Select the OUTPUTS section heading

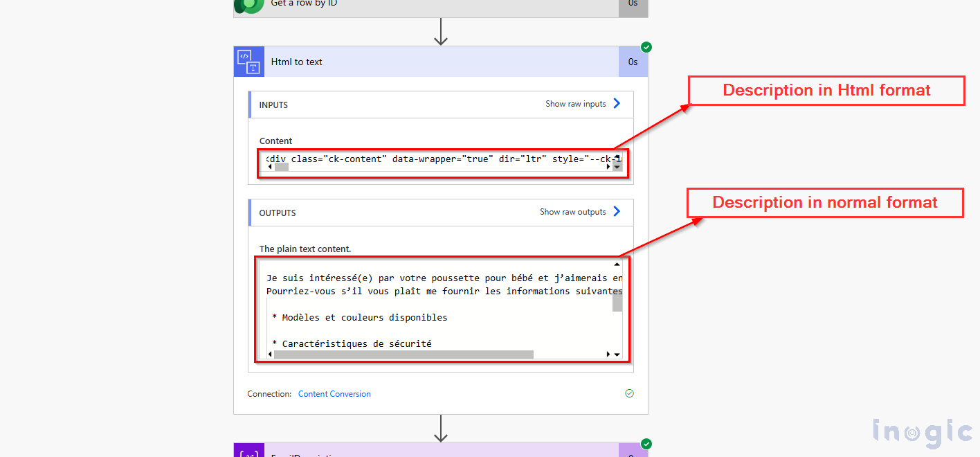tap(278, 213)
